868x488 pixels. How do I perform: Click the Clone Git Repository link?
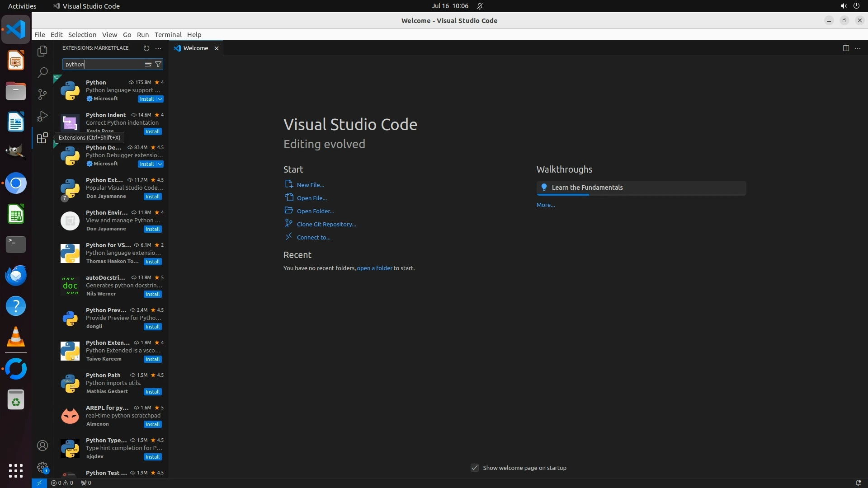tap(326, 224)
